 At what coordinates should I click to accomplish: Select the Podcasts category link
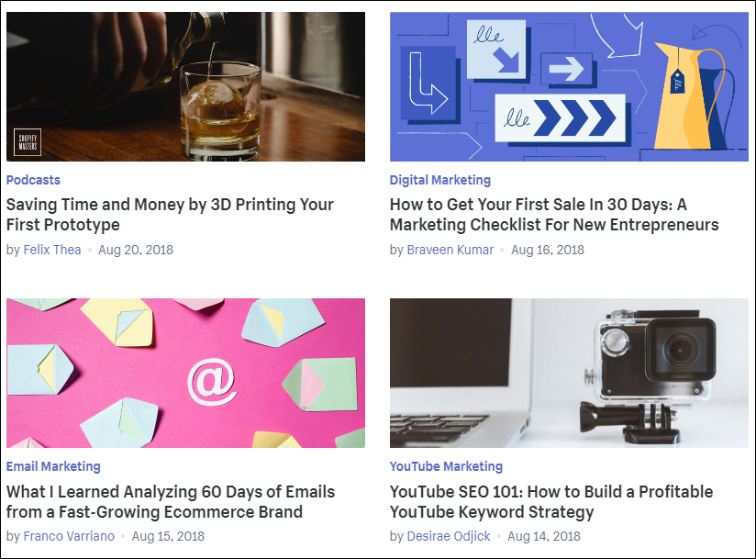pos(33,180)
